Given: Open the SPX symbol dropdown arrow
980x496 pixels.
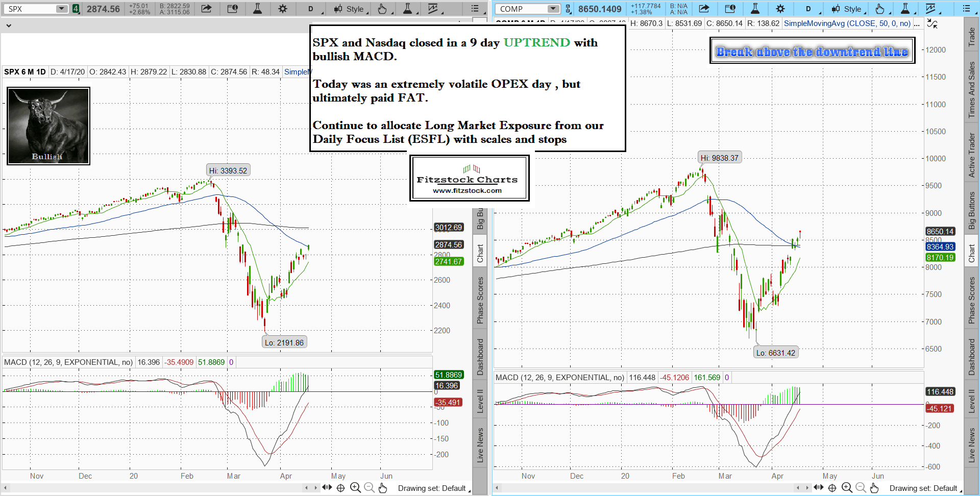Looking at the screenshot, I should 61,9.
